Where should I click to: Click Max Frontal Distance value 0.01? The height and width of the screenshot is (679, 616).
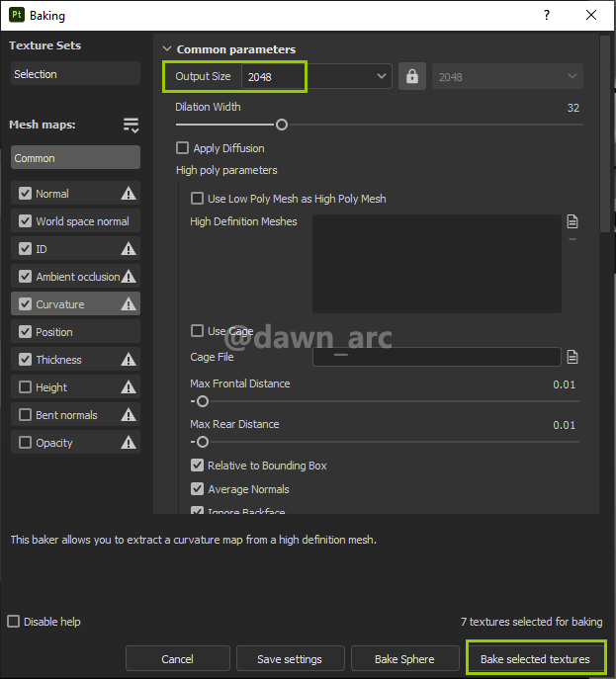click(564, 384)
